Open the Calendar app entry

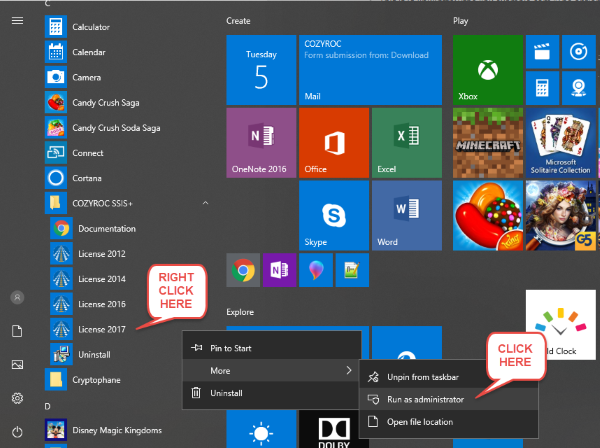coord(126,52)
